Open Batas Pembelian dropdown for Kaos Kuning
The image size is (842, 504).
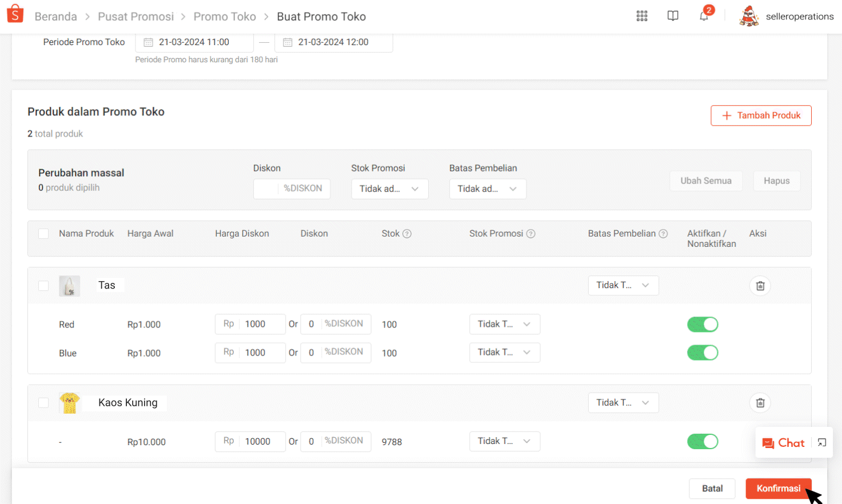pyautogui.click(x=623, y=403)
